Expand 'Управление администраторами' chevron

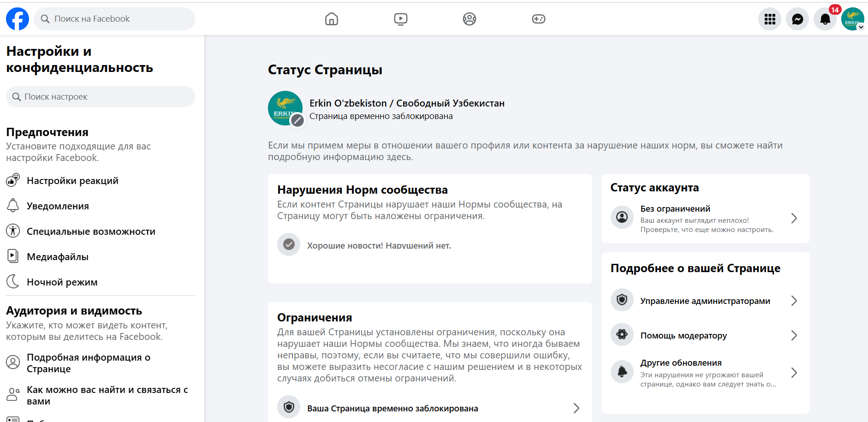click(794, 301)
